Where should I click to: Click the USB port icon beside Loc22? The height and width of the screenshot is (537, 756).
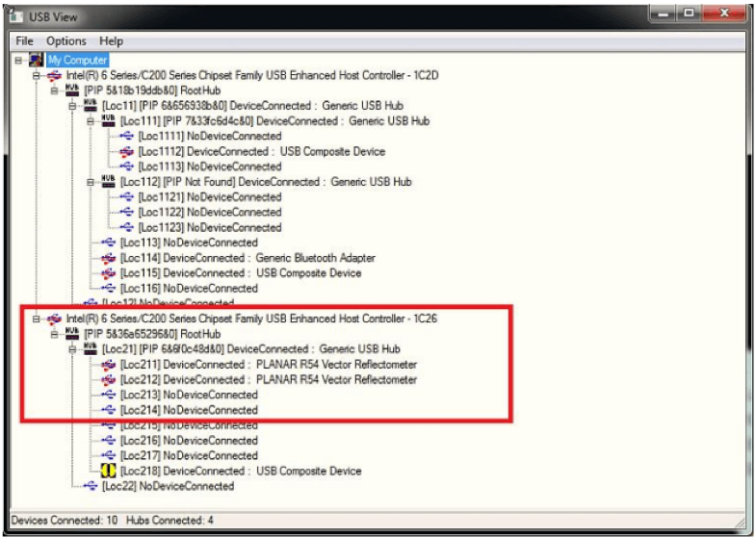(x=91, y=486)
